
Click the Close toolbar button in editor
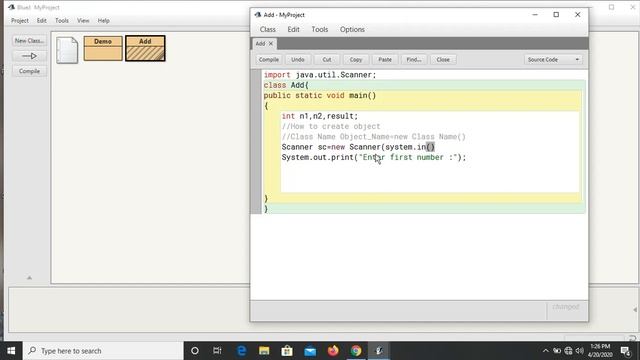443,60
